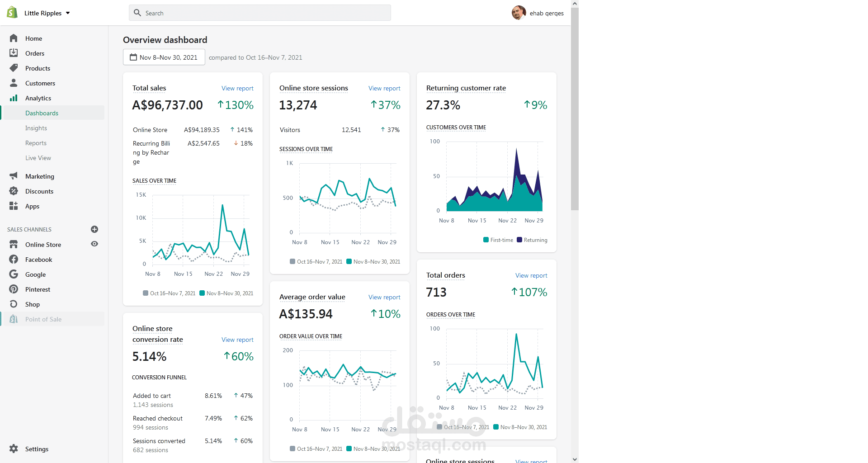Open the Apps grid icon
Screen dimensions: 868x463
point(14,206)
